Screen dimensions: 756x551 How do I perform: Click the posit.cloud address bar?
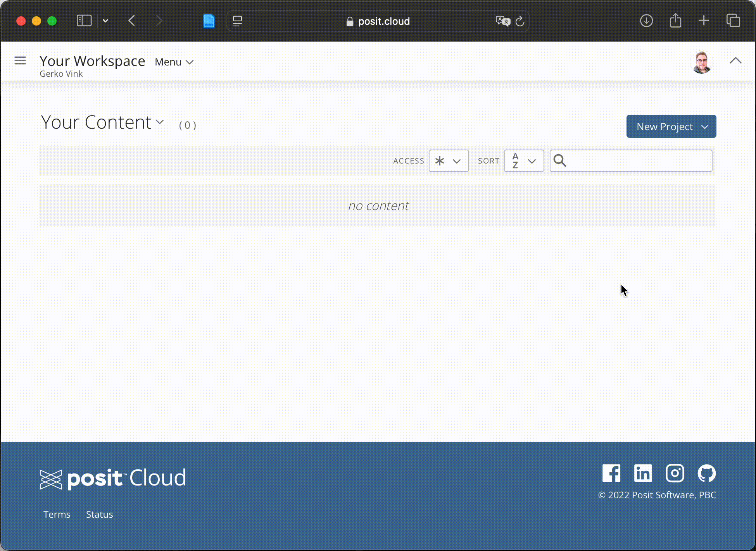[x=378, y=21]
